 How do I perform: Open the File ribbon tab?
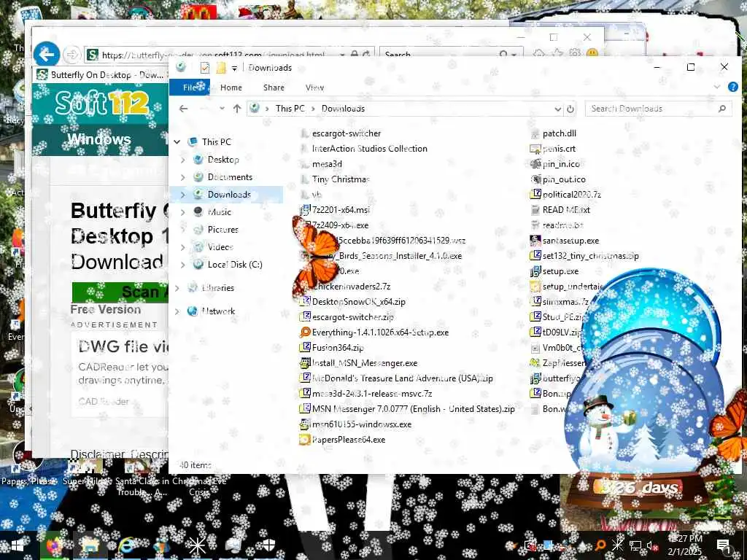(x=190, y=87)
